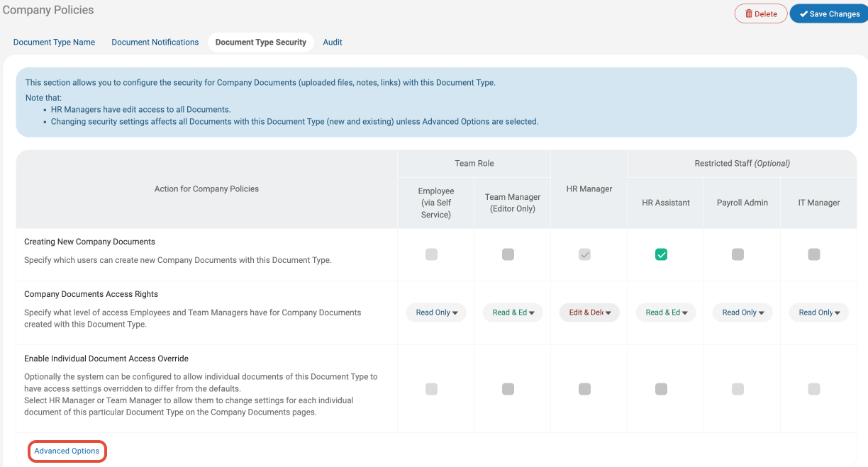Select the Document Type Security tab
This screenshot has width=868, height=467.
pyautogui.click(x=260, y=42)
